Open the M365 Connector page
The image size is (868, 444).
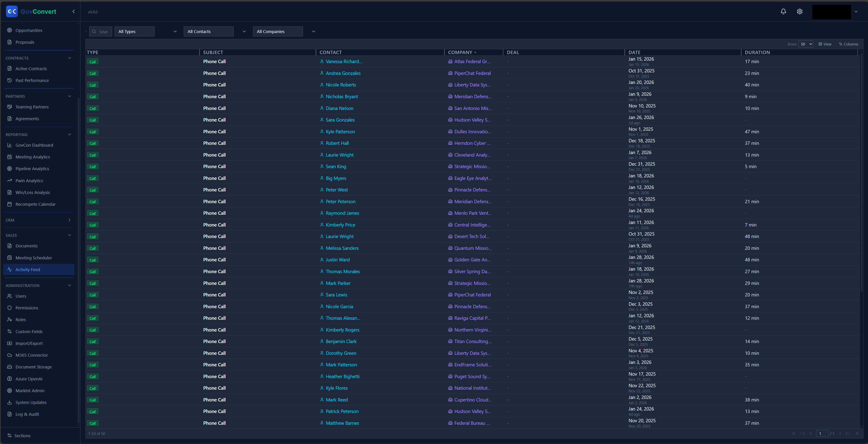point(32,355)
